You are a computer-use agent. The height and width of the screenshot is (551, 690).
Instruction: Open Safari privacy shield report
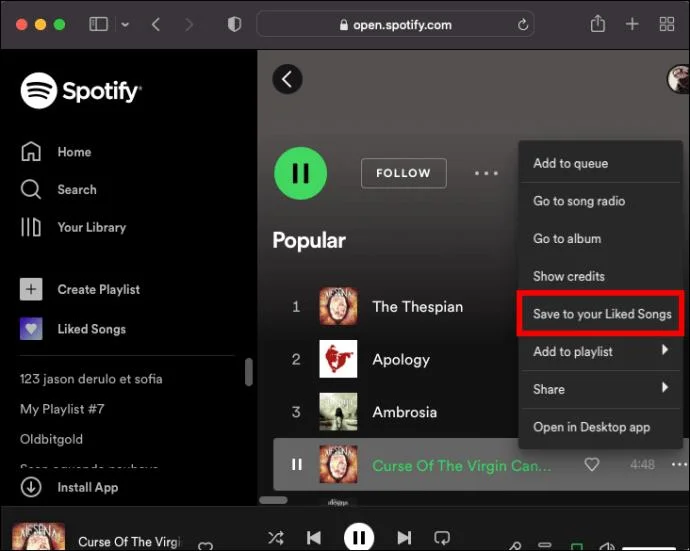(x=234, y=24)
